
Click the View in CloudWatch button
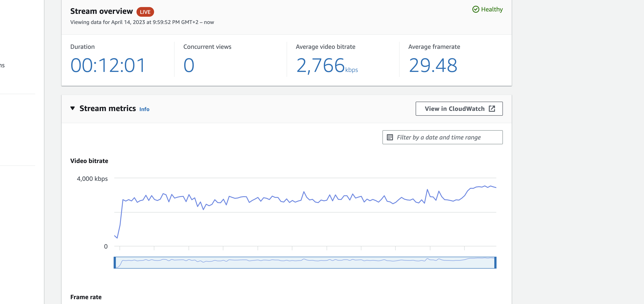tap(459, 109)
